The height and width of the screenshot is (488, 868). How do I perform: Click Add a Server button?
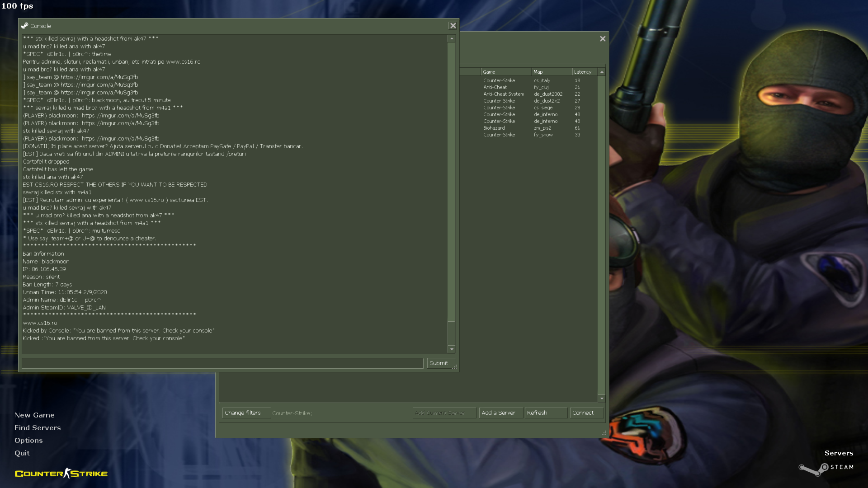click(x=501, y=413)
